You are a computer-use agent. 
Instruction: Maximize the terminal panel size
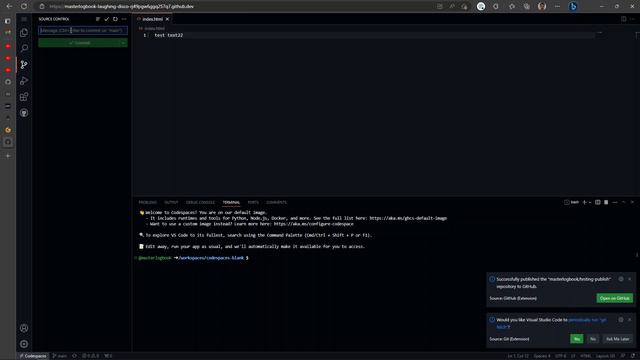pyautogui.click(x=624, y=202)
